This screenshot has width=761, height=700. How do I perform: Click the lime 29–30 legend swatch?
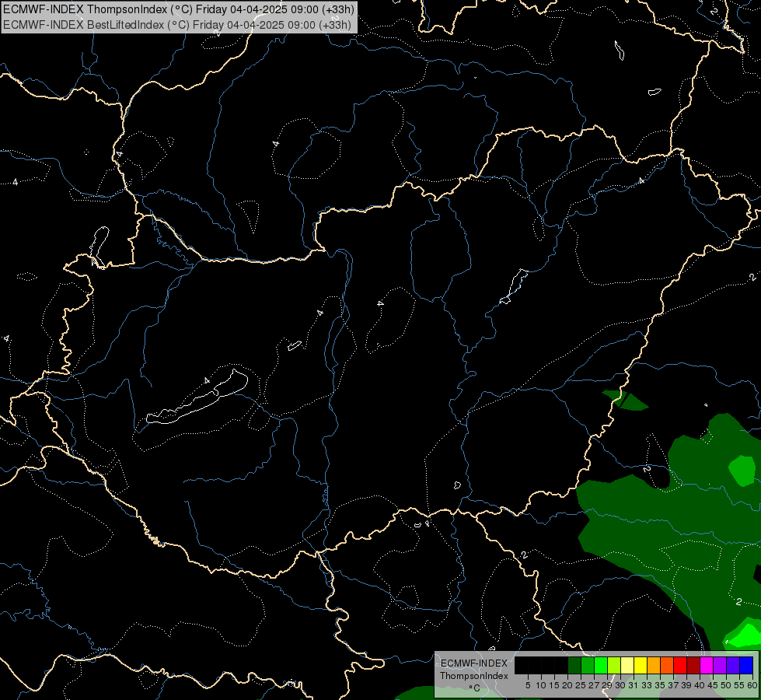[614, 665]
